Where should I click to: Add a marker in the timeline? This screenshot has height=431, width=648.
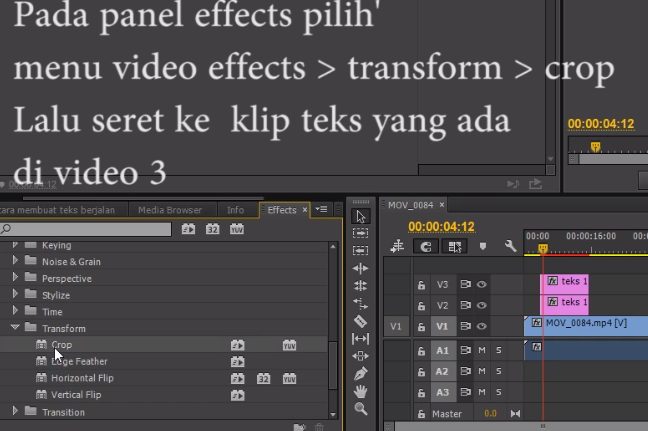[x=483, y=246]
